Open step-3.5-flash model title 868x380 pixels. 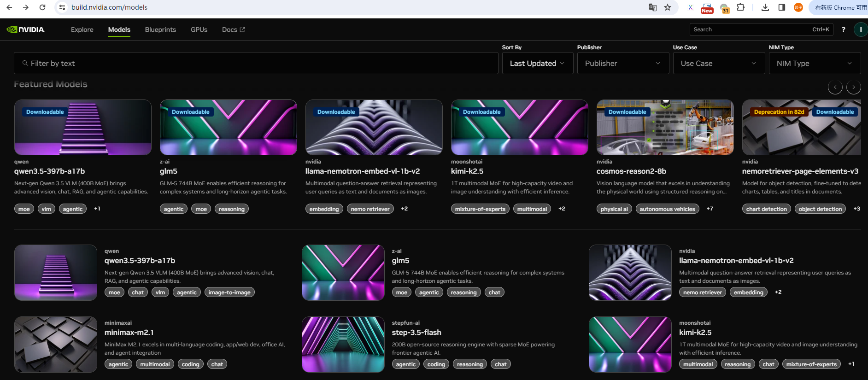[x=416, y=333]
